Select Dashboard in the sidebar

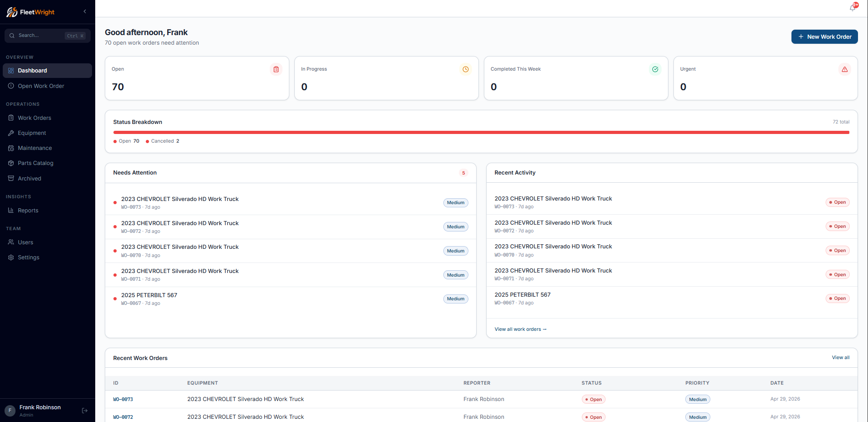[47, 71]
